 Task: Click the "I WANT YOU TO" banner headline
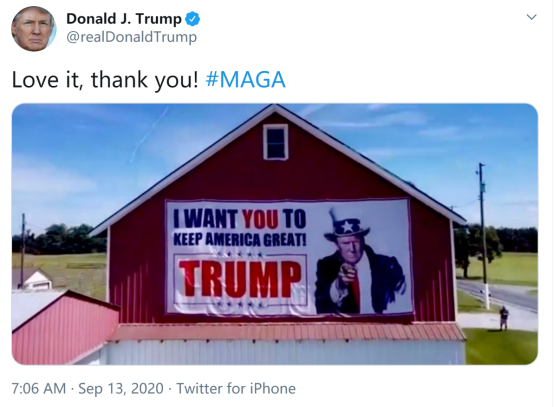(240, 219)
